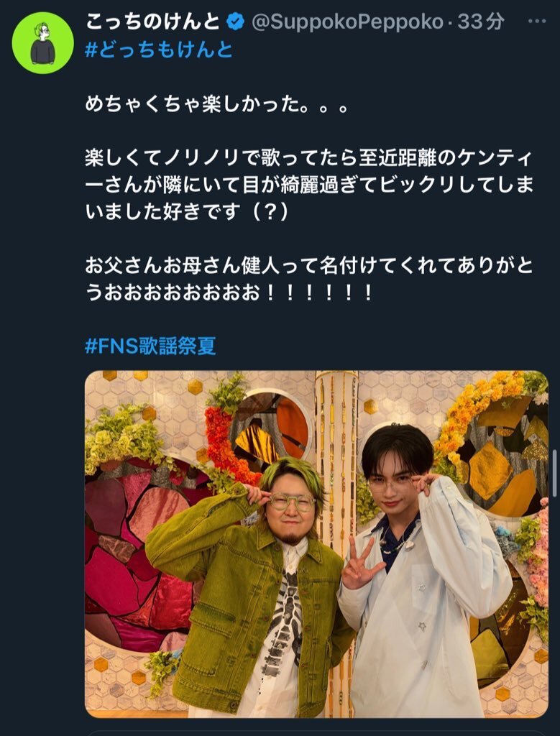Click the display name こっちのけんと
The width and height of the screenshot is (560, 736).
(x=153, y=22)
